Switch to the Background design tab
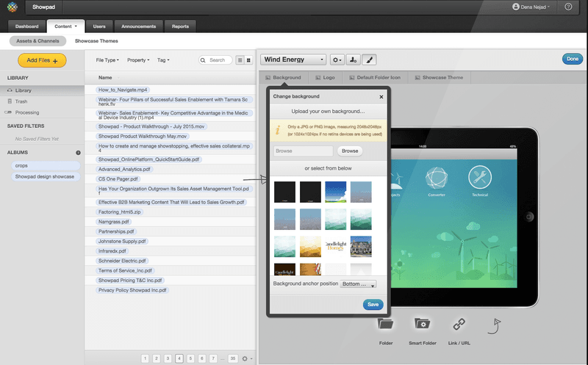 pos(283,78)
